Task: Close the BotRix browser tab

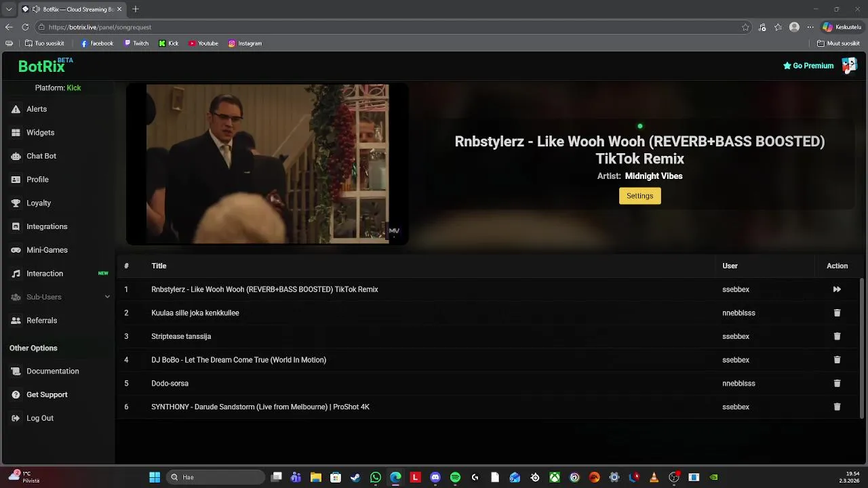Action: pyautogui.click(x=119, y=9)
